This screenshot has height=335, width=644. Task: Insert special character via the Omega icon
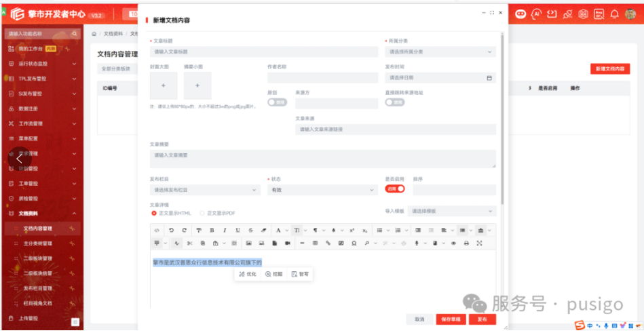[354, 243]
